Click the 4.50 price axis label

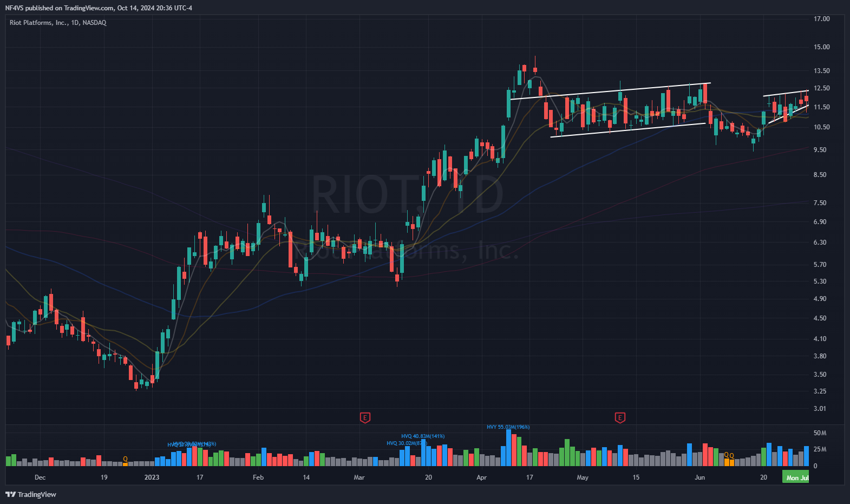click(820, 318)
